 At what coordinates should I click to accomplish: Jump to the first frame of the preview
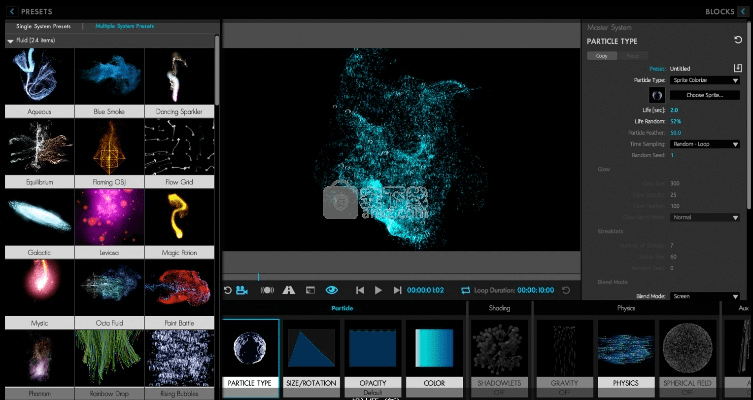360,290
